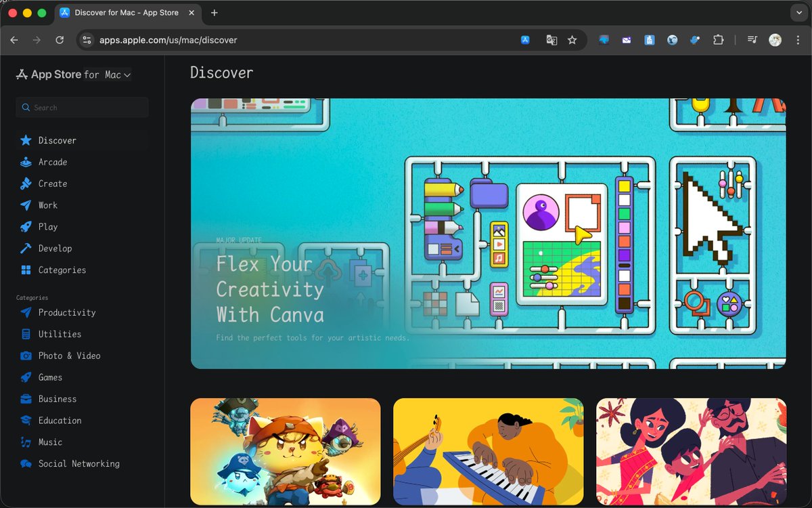
Task: Open the Music notes icon
Action: pyautogui.click(x=26, y=442)
